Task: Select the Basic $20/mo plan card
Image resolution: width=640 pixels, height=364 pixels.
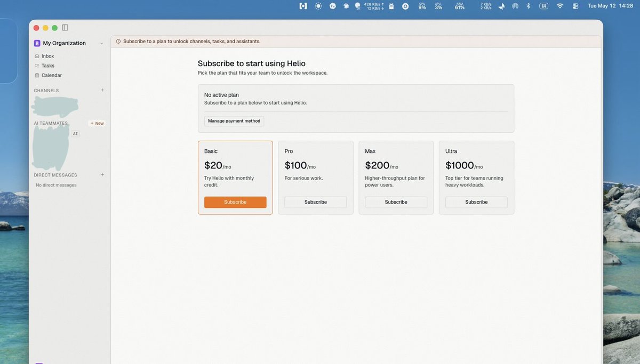Action: coord(235,177)
